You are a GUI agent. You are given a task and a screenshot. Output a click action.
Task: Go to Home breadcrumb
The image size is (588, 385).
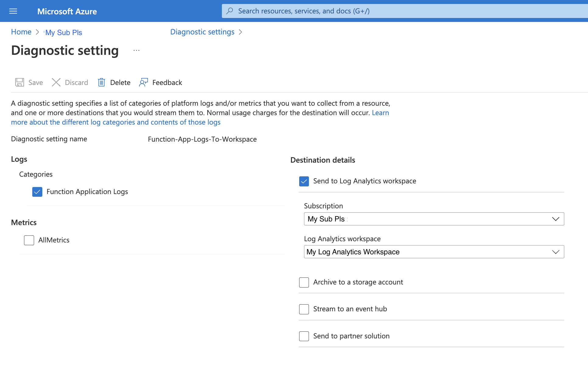[21, 32]
